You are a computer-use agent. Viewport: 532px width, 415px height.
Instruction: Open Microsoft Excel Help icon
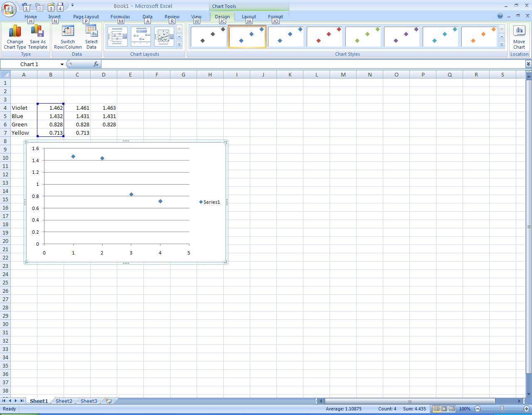point(500,16)
